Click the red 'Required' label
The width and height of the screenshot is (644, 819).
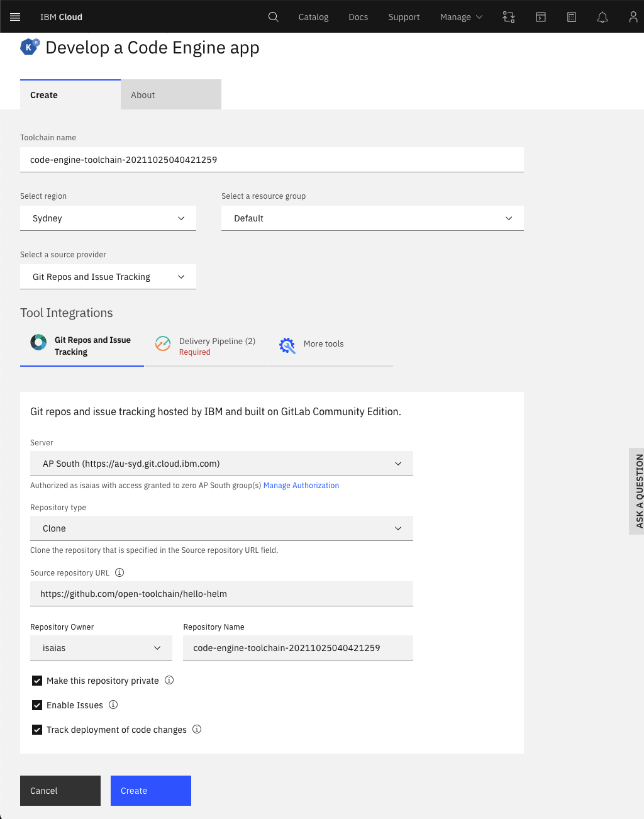tap(195, 352)
